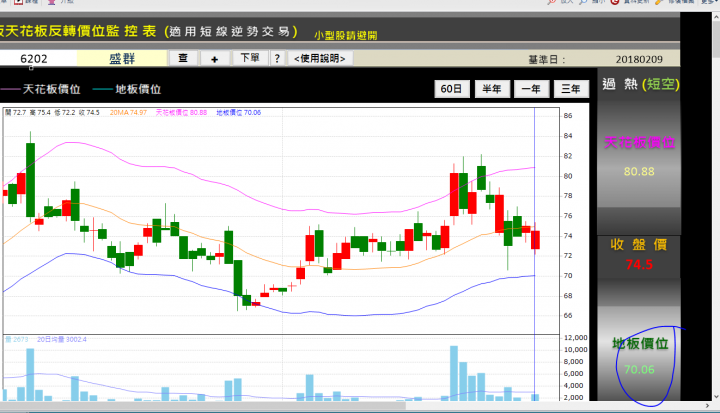
Task: Click the 小型股請避開 warning text
Action: pos(346,35)
